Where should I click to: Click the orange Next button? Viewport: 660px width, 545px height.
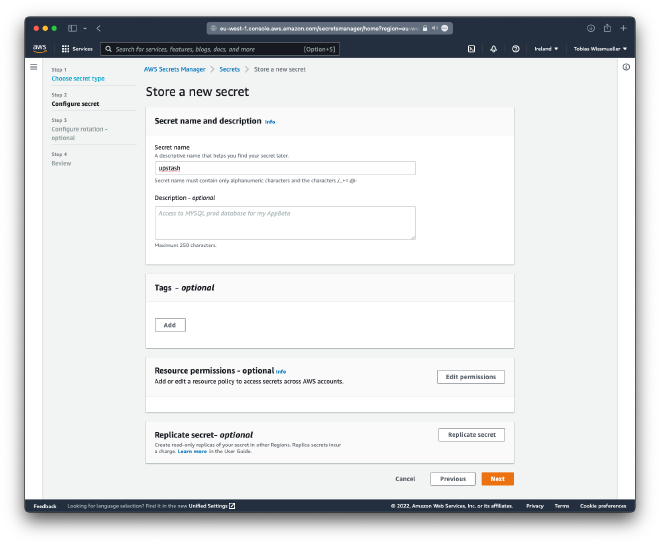tap(497, 479)
